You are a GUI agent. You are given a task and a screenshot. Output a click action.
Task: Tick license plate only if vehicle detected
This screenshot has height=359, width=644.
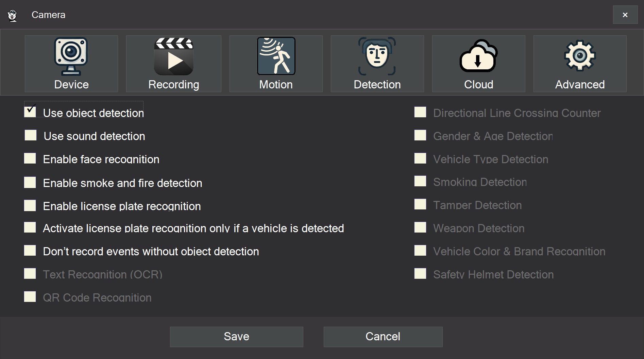pos(30,227)
